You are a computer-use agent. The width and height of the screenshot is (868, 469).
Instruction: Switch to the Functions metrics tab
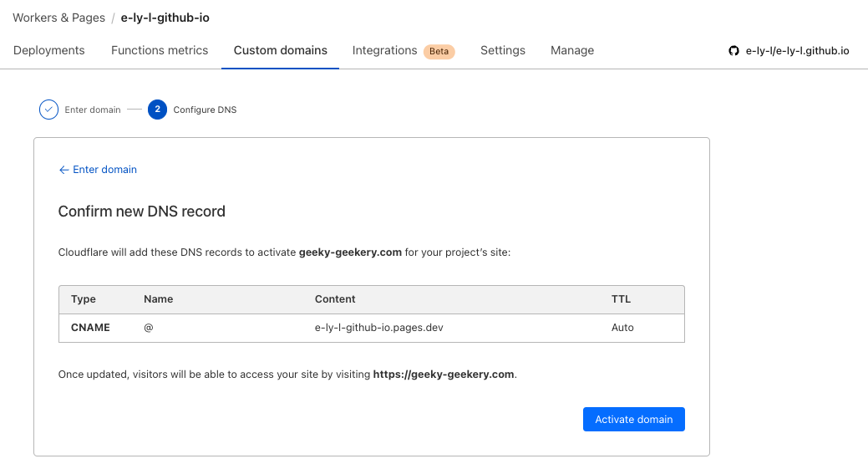pyautogui.click(x=160, y=50)
